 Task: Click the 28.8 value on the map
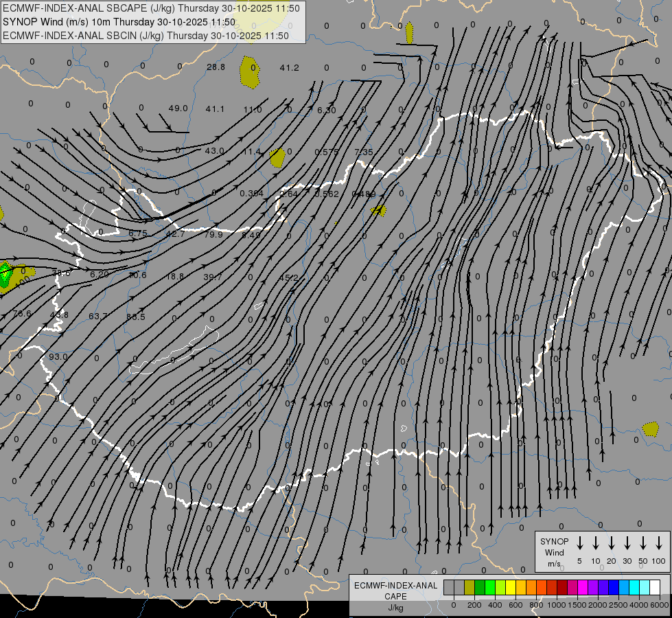click(216, 67)
